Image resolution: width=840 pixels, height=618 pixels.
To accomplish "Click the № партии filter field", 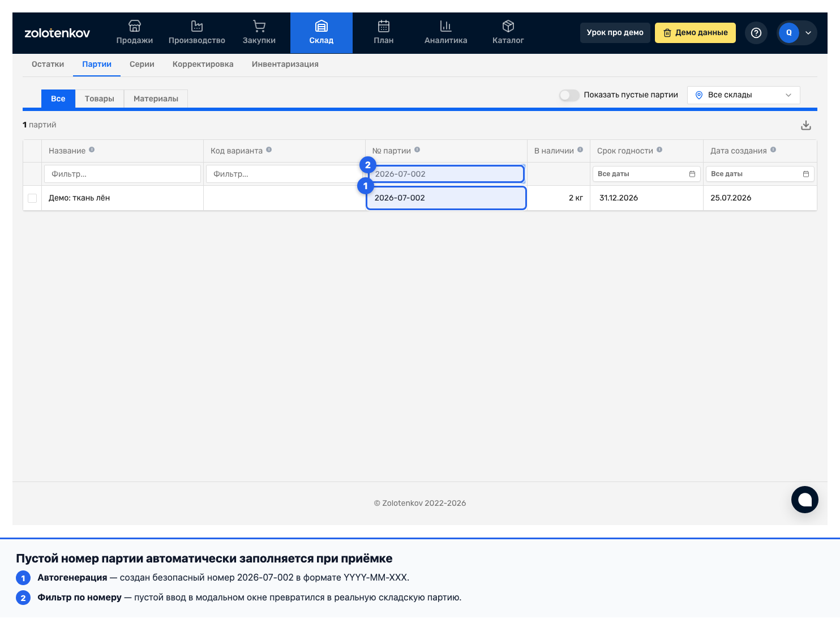I will point(446,174).
